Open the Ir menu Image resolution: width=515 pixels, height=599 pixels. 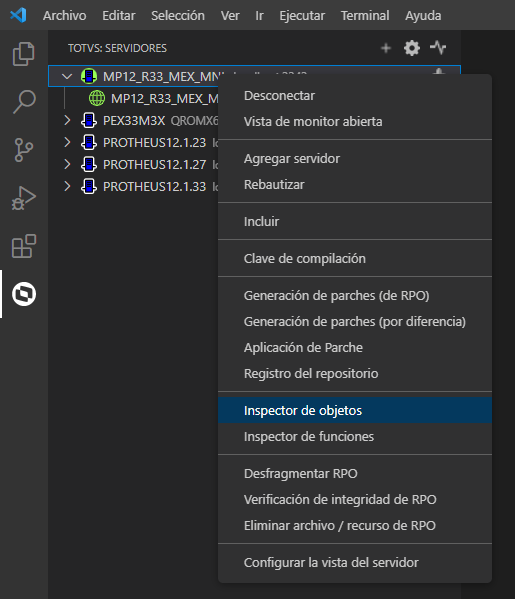tap(259, 16)
